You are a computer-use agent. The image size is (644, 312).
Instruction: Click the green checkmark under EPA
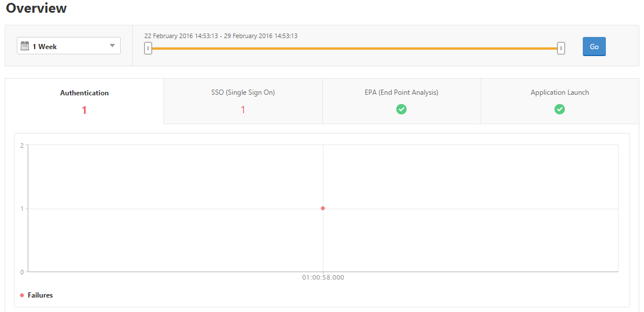401,109
